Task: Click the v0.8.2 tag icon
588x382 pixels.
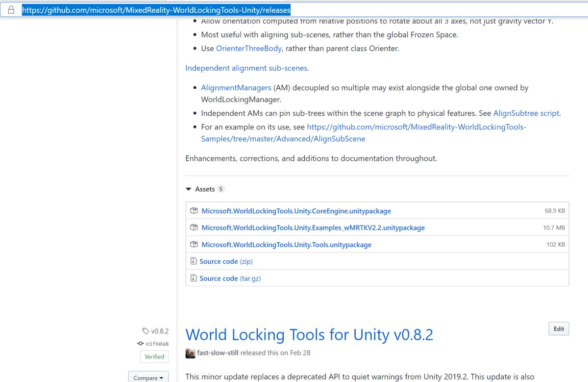Action: pyautogui.click(x=146, y=331)
